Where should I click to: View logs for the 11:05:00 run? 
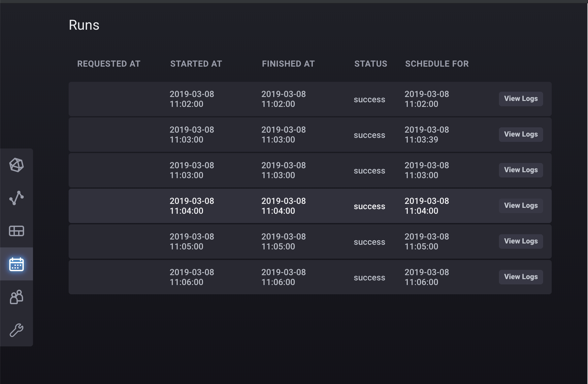coord(521,241)
